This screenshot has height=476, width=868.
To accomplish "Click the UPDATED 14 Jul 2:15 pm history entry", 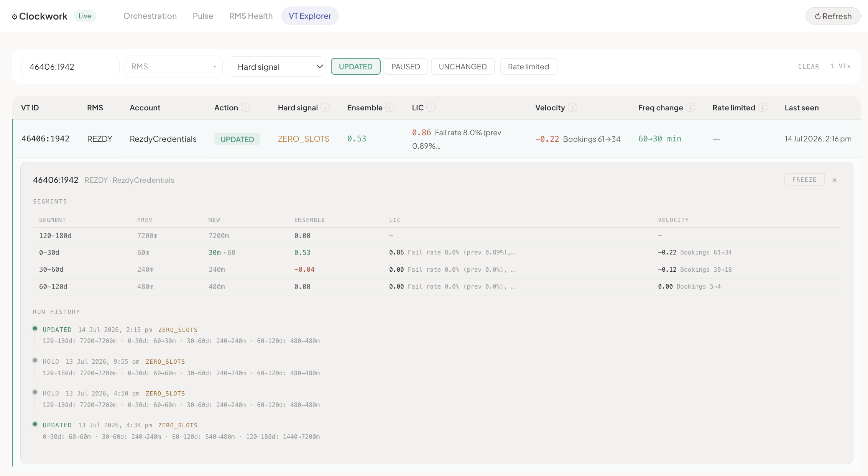I will coord(181,335).
